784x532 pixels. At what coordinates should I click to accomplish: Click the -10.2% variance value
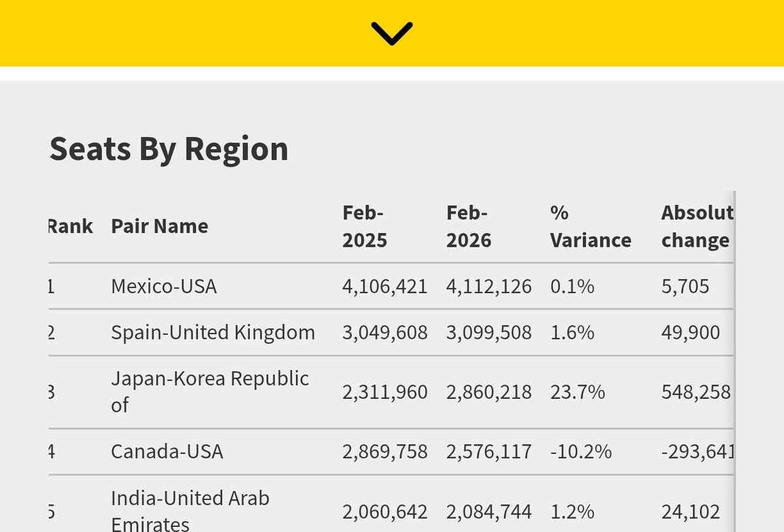[x=581, y=452]
